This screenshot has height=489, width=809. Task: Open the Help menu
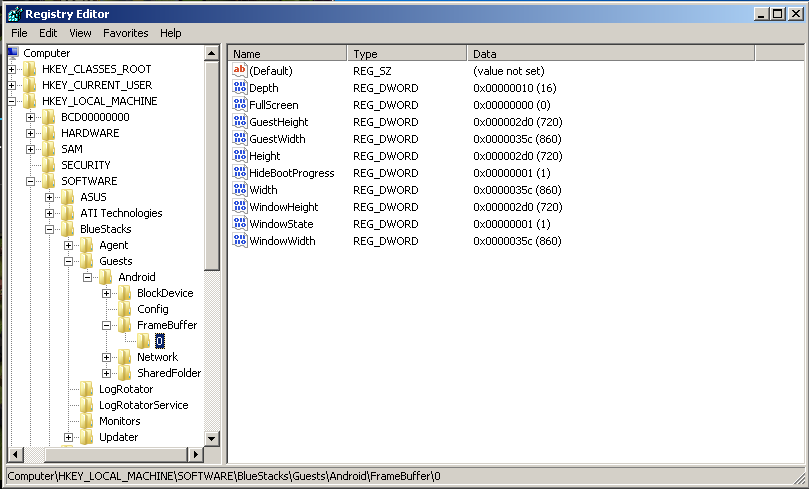[x=170, y=33]
